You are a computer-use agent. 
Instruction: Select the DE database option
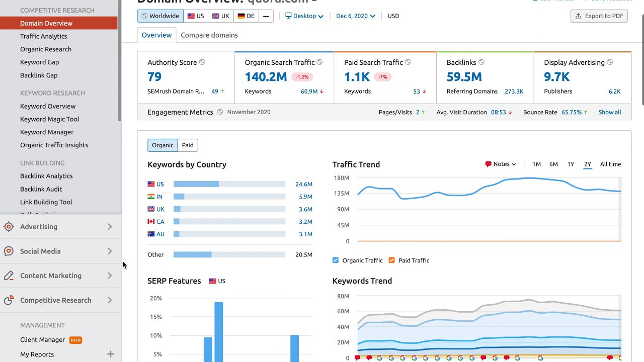click(x=246, y=16)
